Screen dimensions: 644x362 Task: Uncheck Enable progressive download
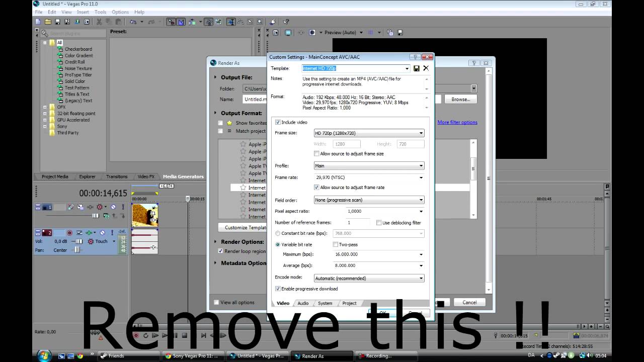click(x=278, y=289)
